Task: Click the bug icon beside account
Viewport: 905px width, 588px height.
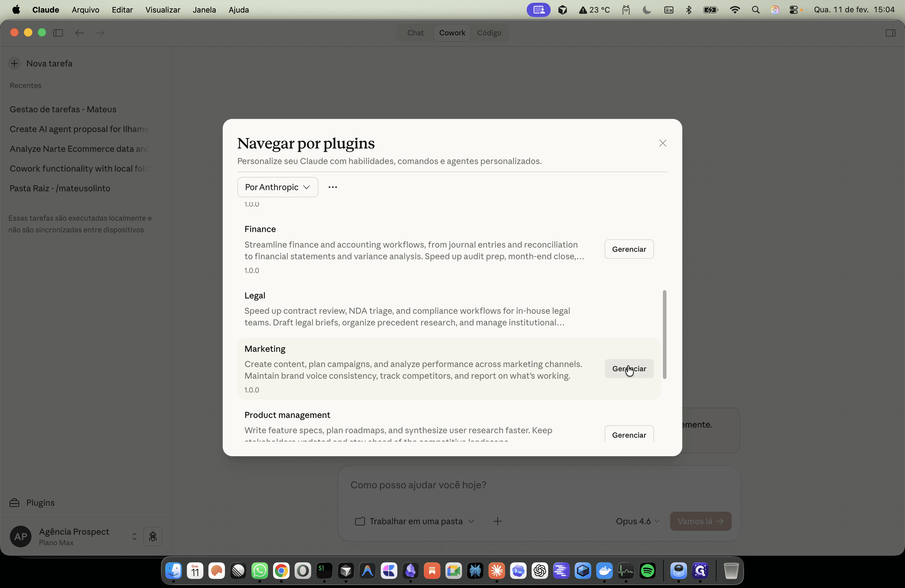Action: tap(153, 536)
